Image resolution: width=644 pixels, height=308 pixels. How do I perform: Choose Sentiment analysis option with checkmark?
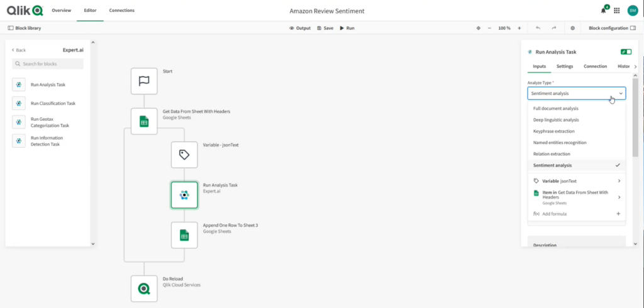point(577,165)
